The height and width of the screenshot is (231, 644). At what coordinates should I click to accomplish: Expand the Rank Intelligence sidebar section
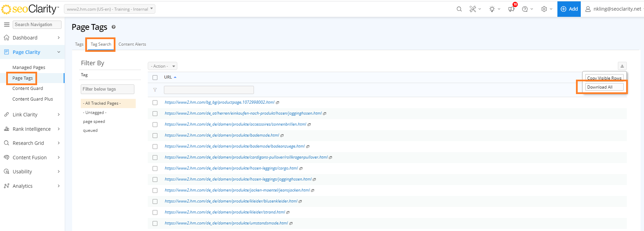32,129
